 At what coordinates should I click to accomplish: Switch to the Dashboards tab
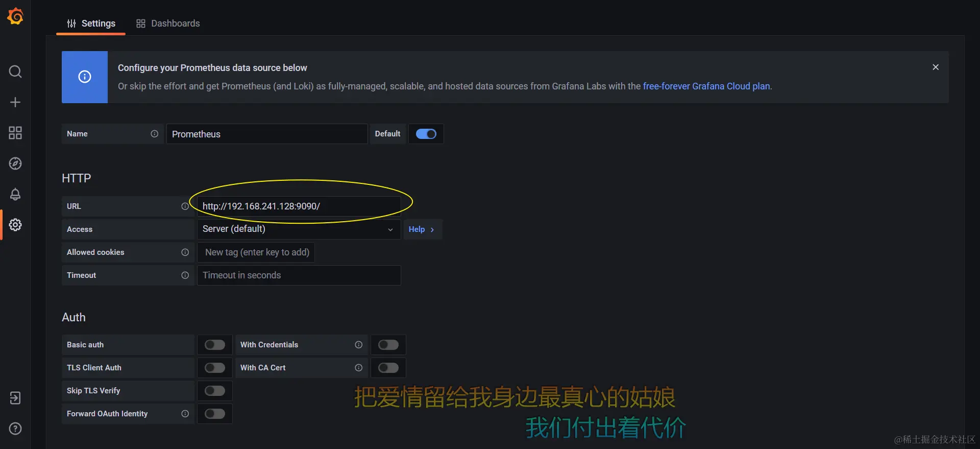click(x=168, y=23)
